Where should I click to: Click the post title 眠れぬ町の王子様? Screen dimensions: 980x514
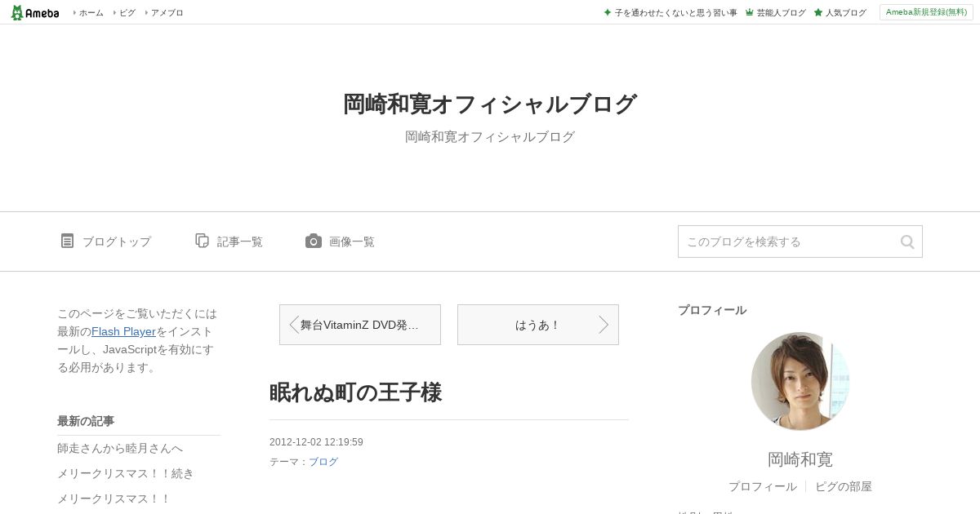tap(355, 392)
